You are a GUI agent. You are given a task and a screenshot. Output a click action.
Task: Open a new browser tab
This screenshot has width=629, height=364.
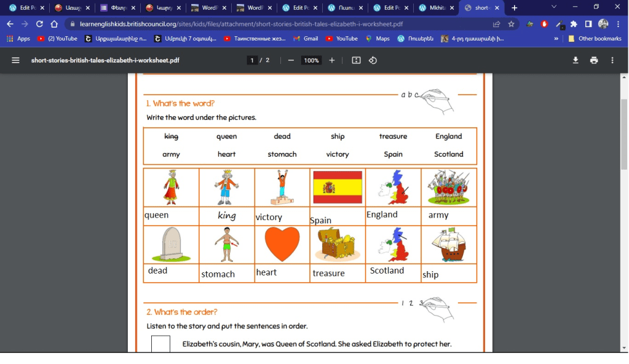pyautogui.click(x=515, y=8)
